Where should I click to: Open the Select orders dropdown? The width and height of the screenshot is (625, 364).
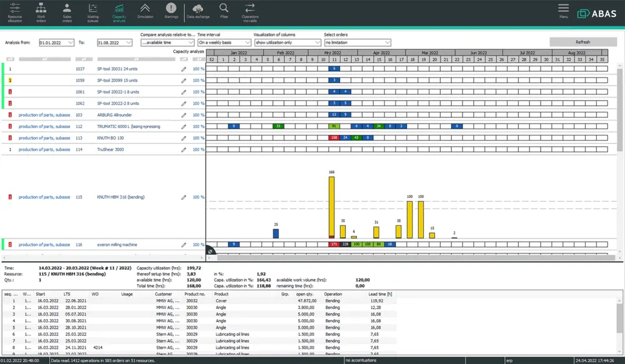click(x=357, y=42)
